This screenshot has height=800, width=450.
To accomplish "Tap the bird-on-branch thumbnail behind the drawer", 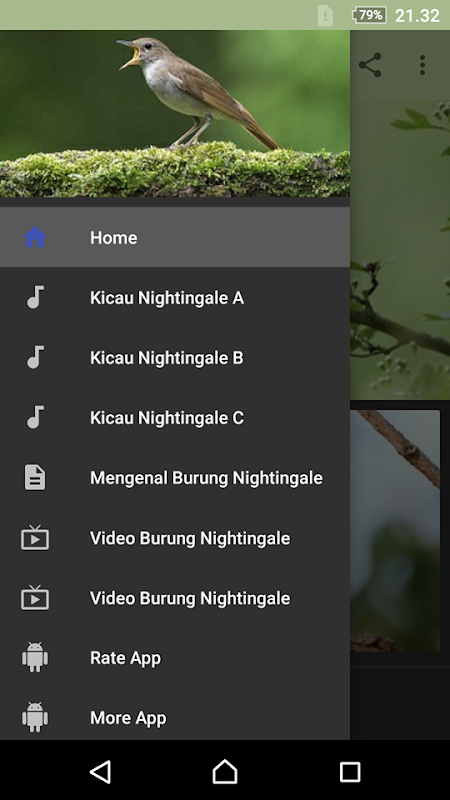I will 395,531.
